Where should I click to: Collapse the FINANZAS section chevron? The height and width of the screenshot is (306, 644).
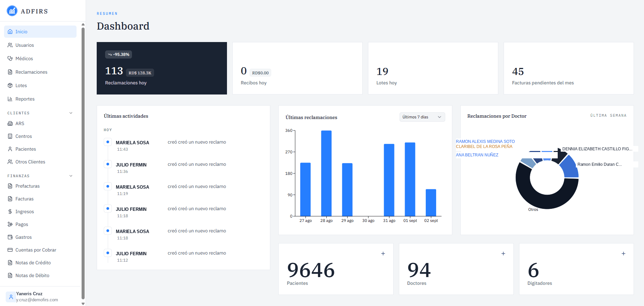[x=71, y=176]
